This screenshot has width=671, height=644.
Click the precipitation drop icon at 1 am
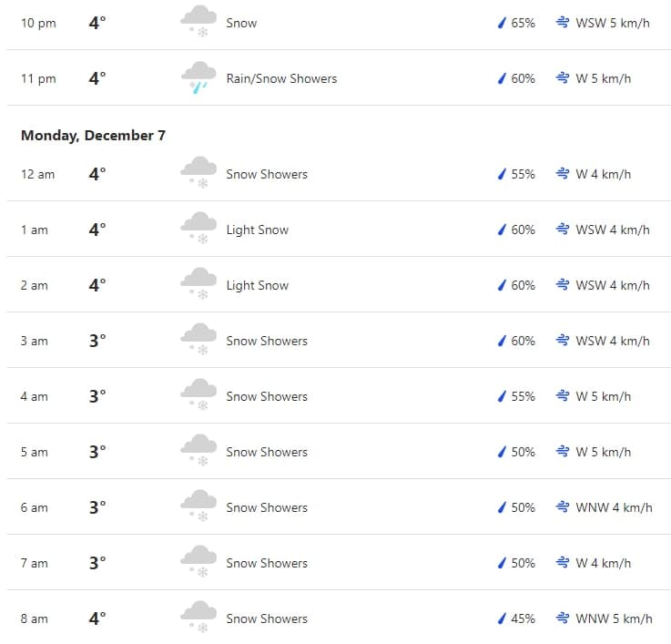pyautogui.click(x=502, y=230)
